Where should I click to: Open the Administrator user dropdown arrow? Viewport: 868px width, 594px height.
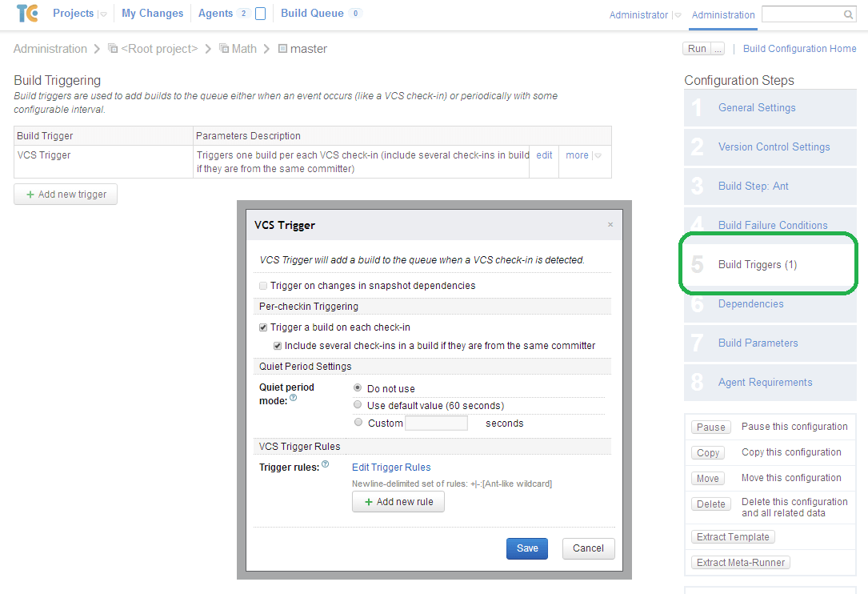[678, 15]
